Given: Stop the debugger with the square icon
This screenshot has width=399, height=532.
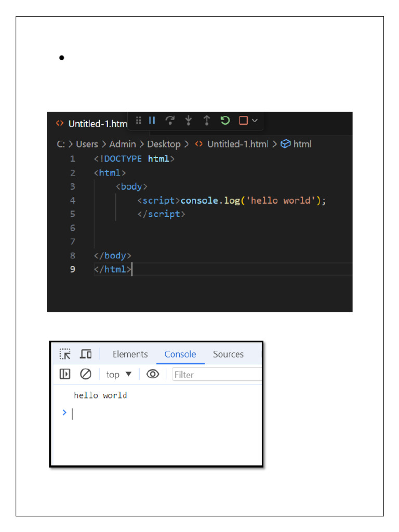Looking at the screenshot, I should [x=243, y=121].
